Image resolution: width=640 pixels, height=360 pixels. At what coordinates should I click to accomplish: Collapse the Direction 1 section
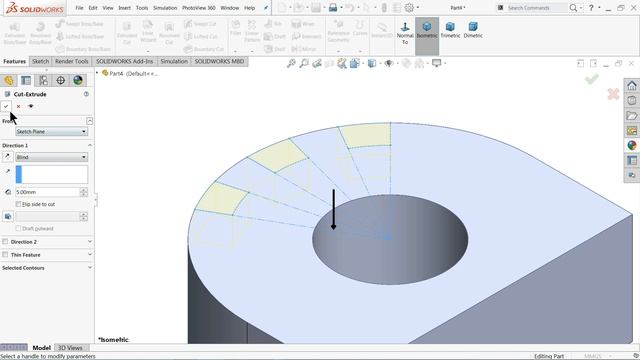pyautogui.click(x=89, y=145)
